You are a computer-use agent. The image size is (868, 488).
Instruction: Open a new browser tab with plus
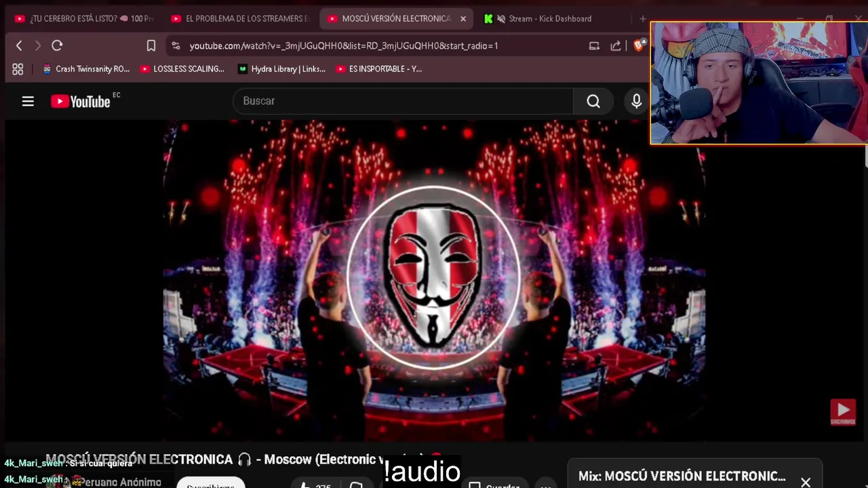pyautogui.click(x=643, y=18)
